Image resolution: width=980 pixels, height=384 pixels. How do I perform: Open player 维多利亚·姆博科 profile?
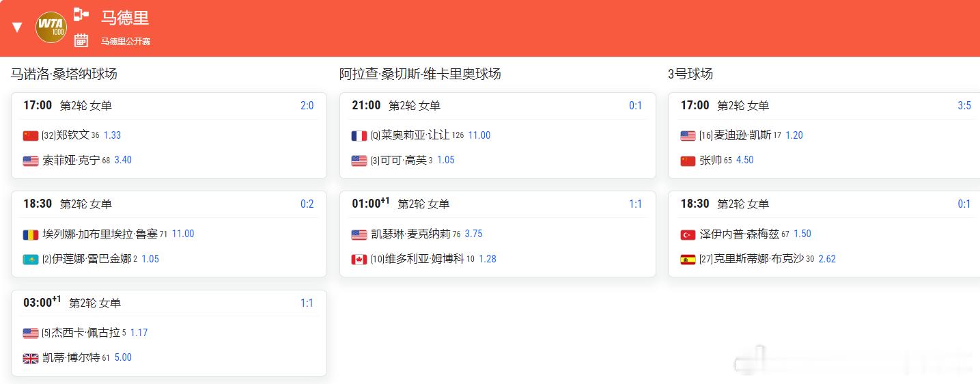point(425,258)
